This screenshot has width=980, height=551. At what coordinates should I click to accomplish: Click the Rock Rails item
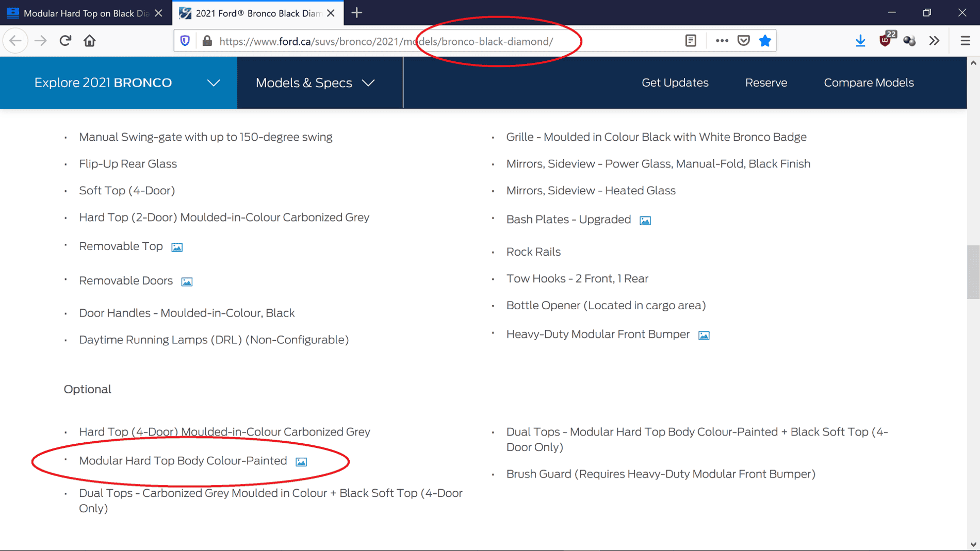tap(533, 252)
